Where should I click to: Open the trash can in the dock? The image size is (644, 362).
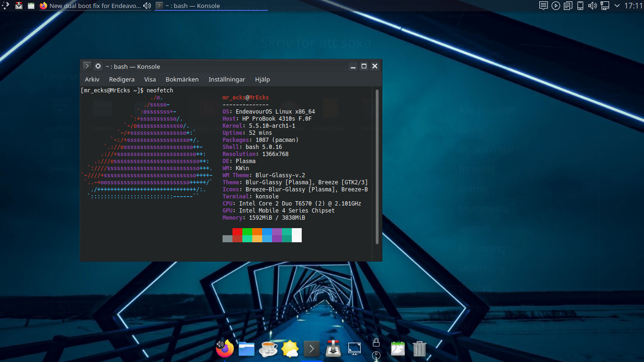pyautogui.click(x=419, y=349)
